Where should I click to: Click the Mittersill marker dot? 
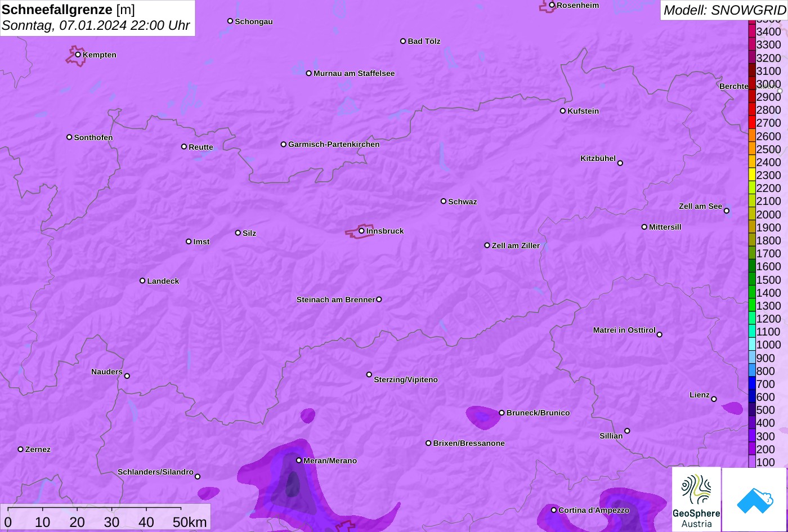coord(644,227)
